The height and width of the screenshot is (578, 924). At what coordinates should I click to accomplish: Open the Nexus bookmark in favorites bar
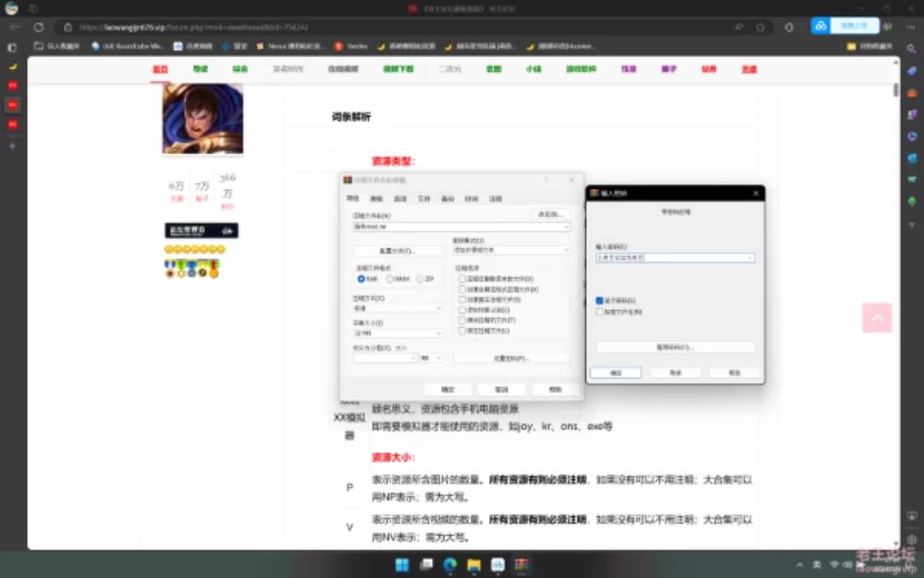click(x=291, y=46)
